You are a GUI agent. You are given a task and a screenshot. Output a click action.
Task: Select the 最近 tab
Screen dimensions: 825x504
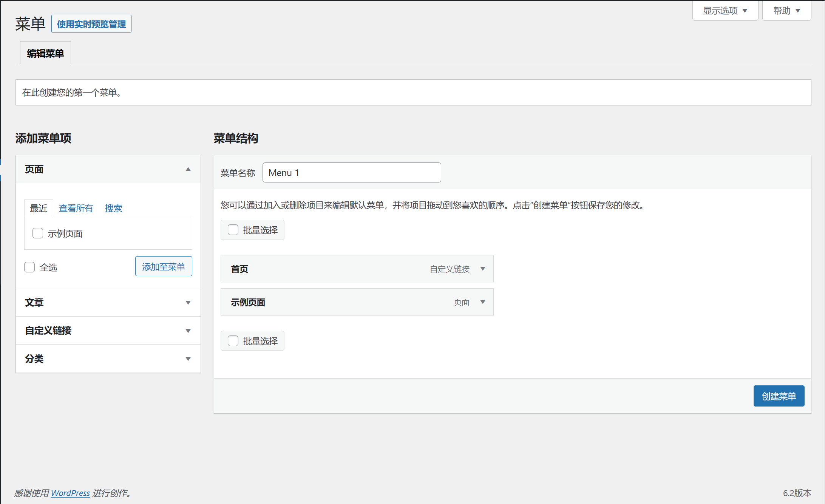[39, 208]
